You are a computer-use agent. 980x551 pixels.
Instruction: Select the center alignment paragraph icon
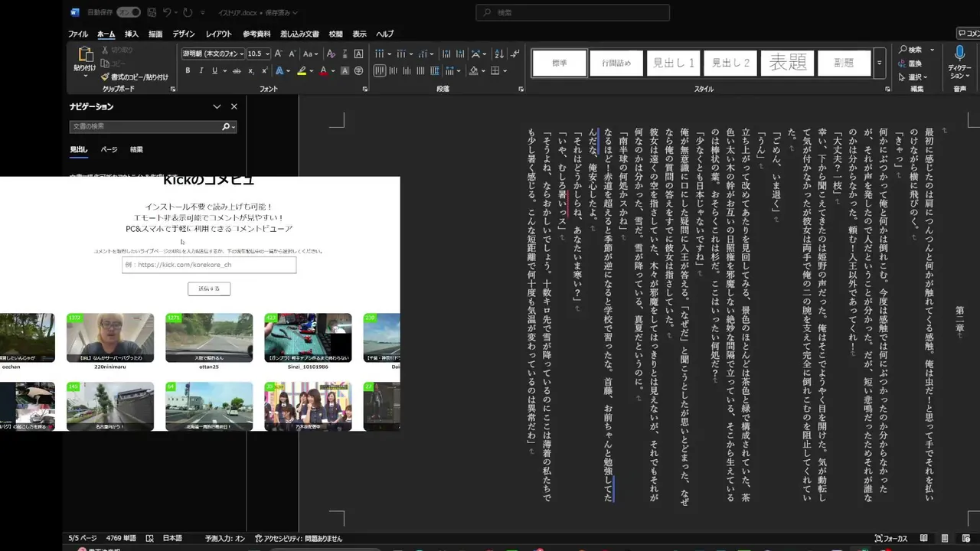pyautogui.click(x=394, y=70)
